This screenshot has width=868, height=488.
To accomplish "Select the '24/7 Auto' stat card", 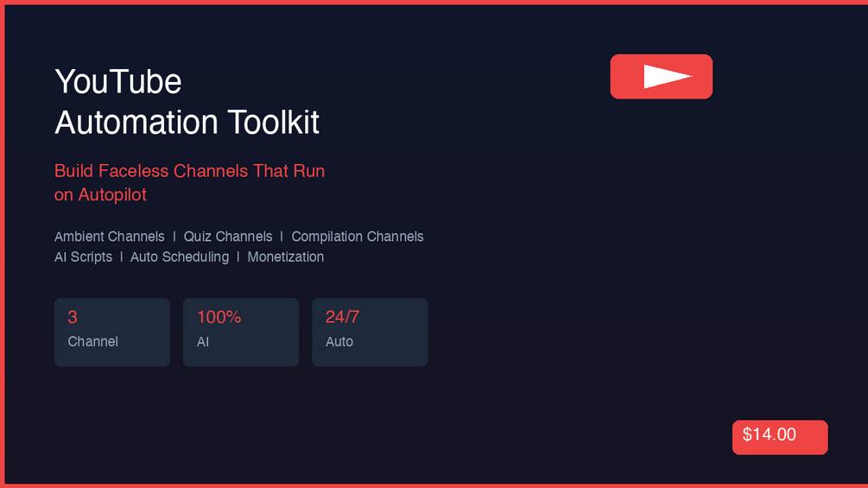I will click(x=370, y=332).
